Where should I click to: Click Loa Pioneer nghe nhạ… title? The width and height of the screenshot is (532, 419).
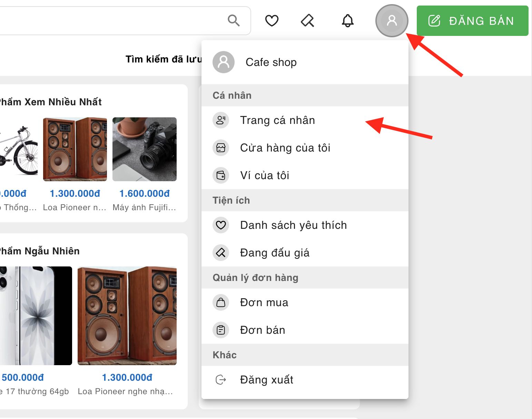tap(125, 391)
